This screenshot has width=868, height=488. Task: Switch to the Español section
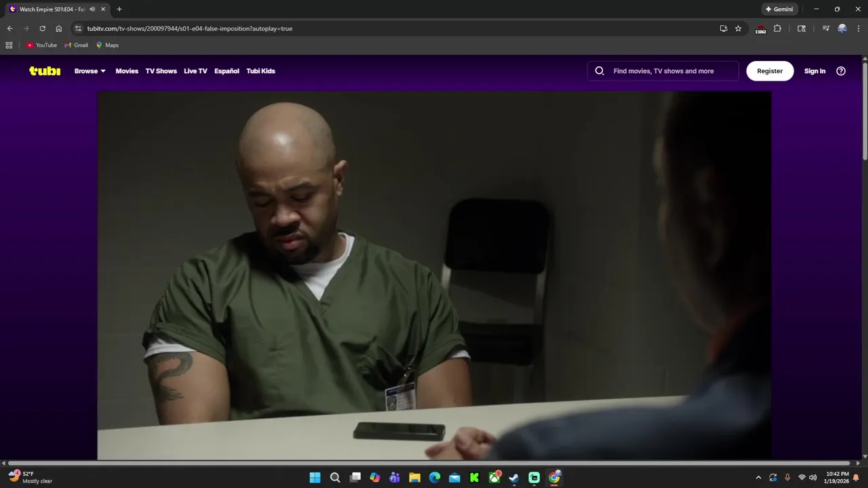pos(226,71)
